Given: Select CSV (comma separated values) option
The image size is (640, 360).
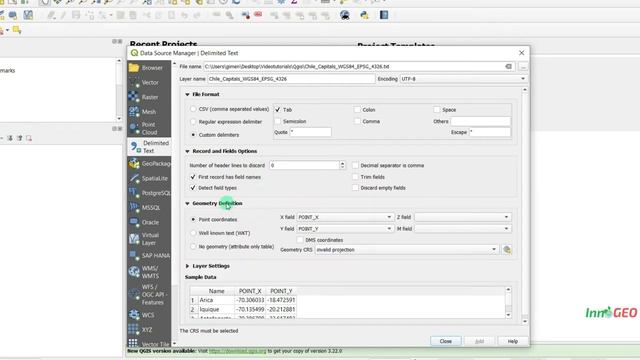Looking at the screenshot, I should [x=193, y=109].
